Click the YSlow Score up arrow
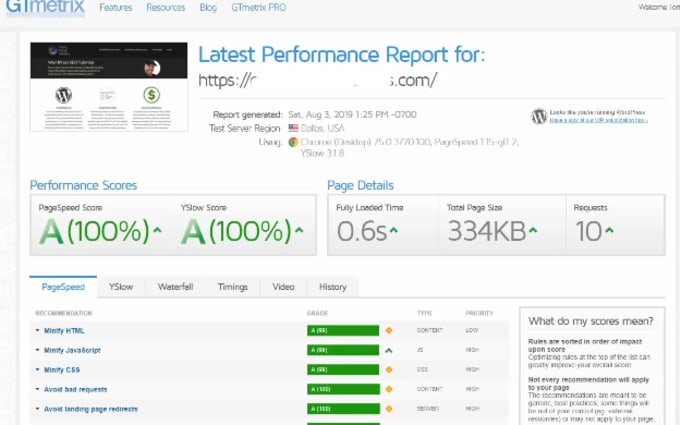Viewport: 680px width, 425px height. pyautogui.click(x=299, y=230)
